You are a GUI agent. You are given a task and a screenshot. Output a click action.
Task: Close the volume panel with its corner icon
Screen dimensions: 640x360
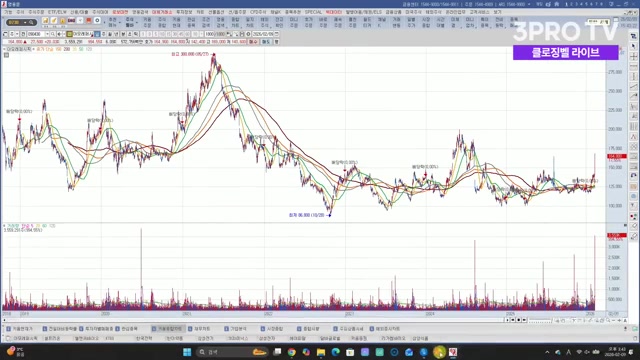[x=625, y=225]
